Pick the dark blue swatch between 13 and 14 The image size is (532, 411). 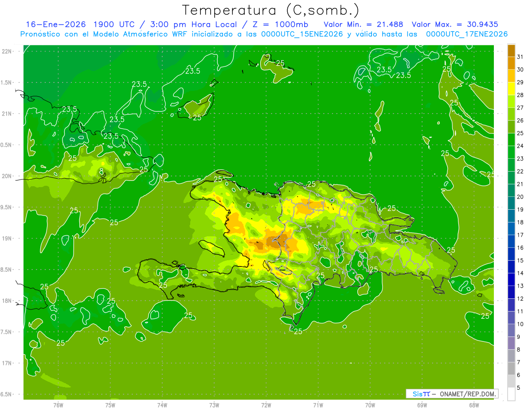click(511, 279)
